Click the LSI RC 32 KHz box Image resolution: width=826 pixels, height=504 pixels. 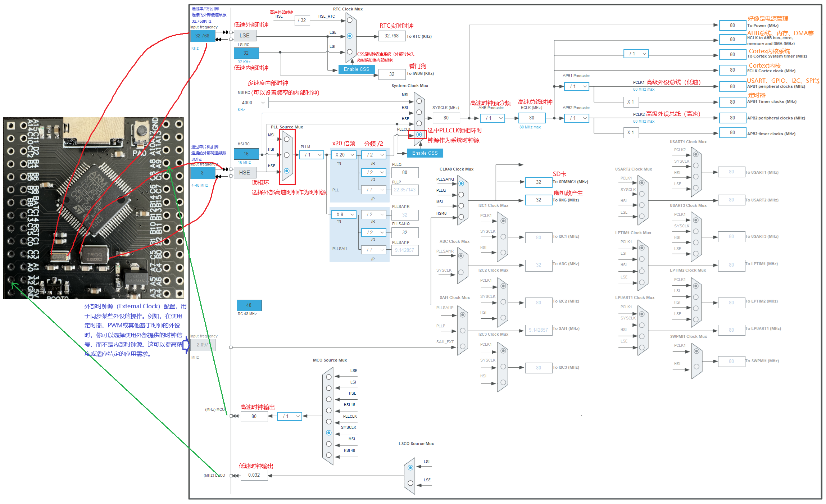[246, 53]
